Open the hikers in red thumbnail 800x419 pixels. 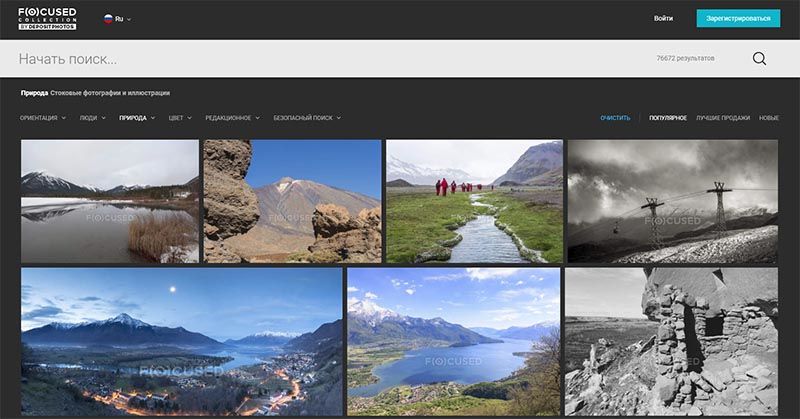[474, 201]
